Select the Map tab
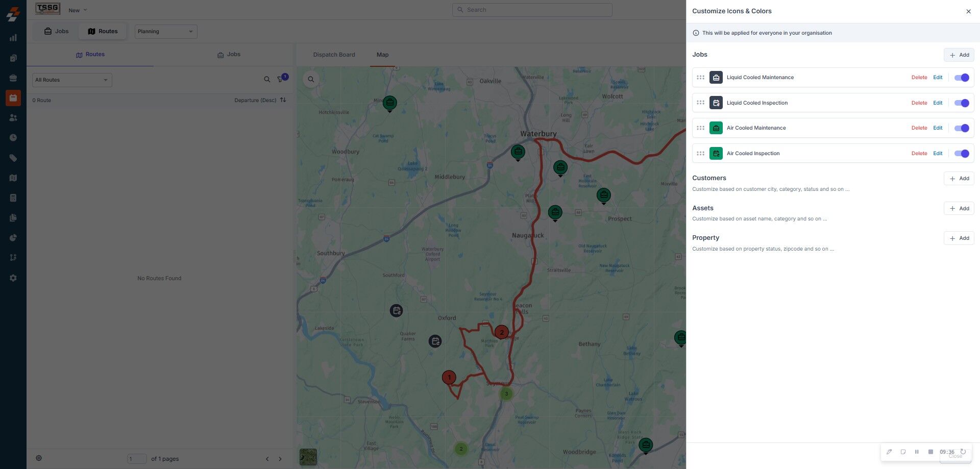Image resolution: width=980 pixels, height=469 pixels. (382, 55)
